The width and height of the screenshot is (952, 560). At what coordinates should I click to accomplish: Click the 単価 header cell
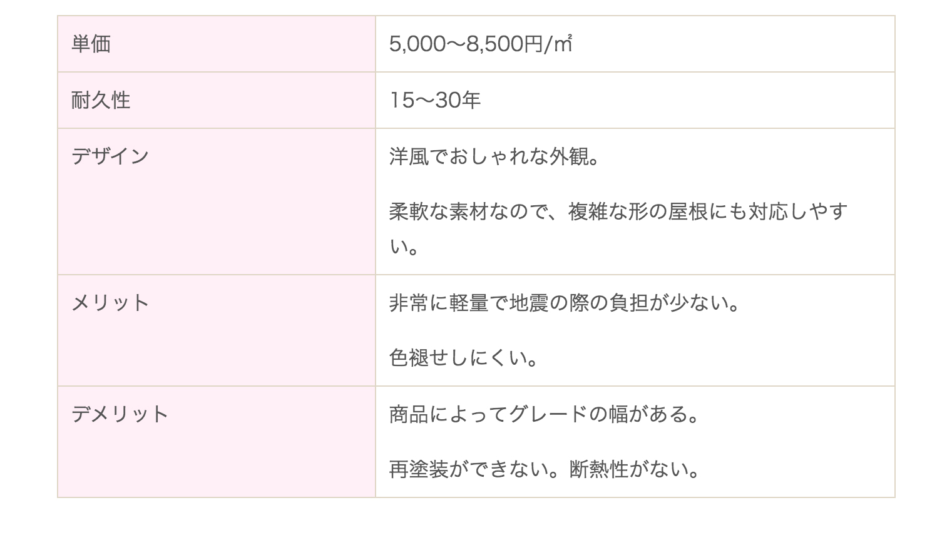217,44
